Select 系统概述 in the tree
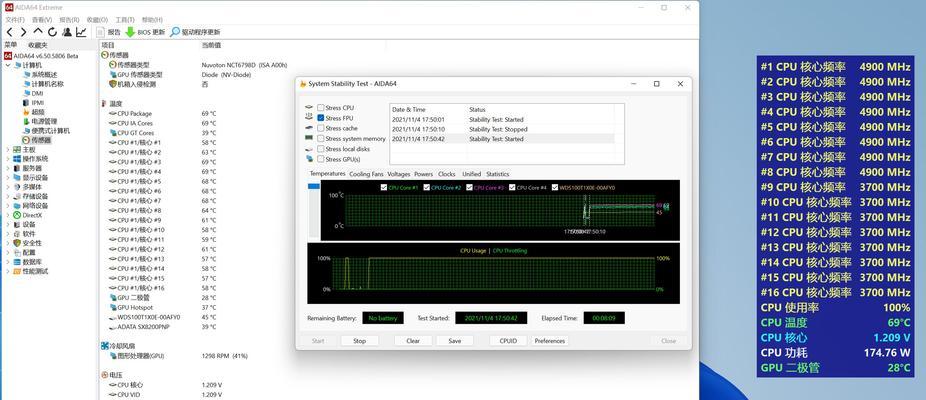This screenshot has width=926, height=400. 40,74
